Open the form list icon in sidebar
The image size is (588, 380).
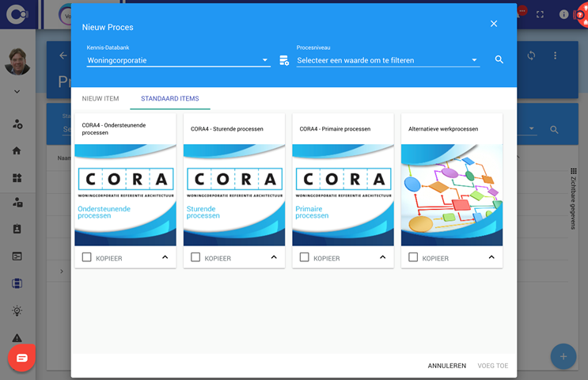17,256
